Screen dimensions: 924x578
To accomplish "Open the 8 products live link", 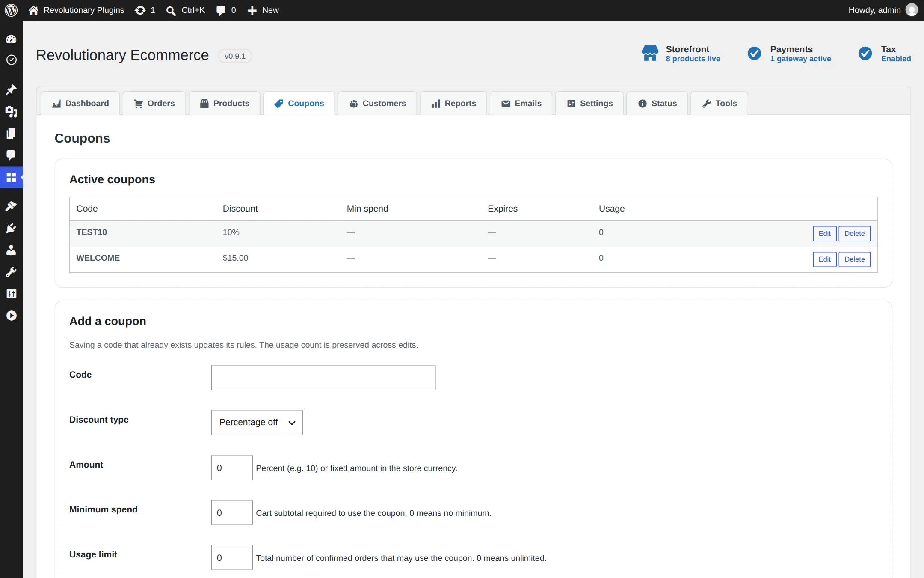I will 693,59.
